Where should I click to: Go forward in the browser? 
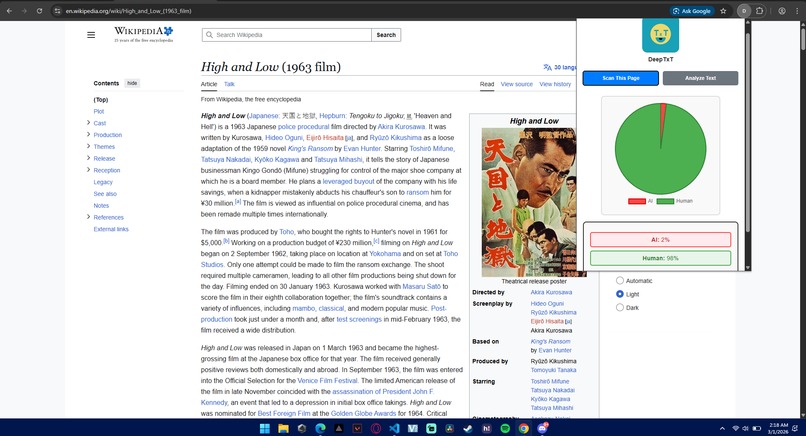coord(24,11)
